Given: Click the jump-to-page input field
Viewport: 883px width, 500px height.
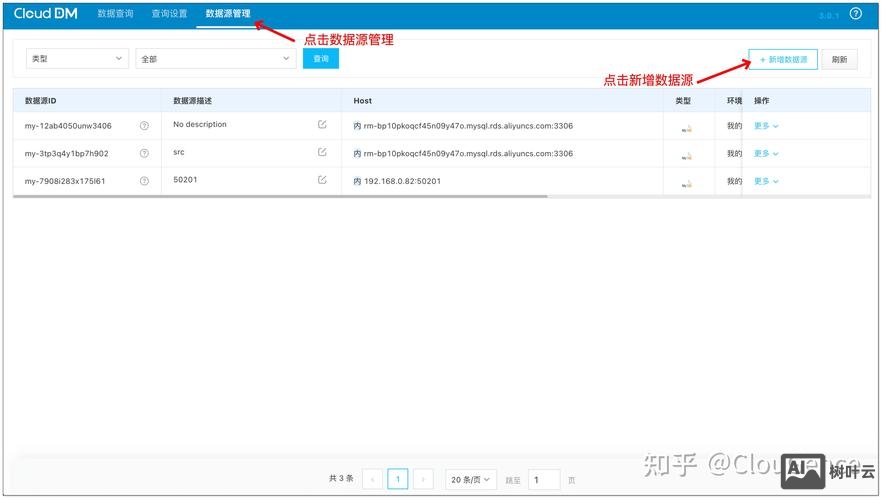Looking at the screenshot, I should (544, 479).
